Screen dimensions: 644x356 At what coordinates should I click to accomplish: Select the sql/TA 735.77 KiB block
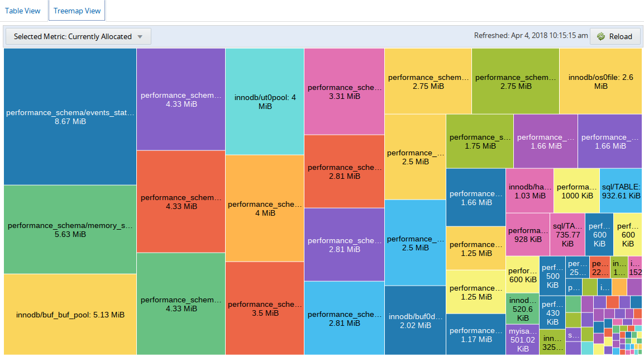click(x=567, y=234)
